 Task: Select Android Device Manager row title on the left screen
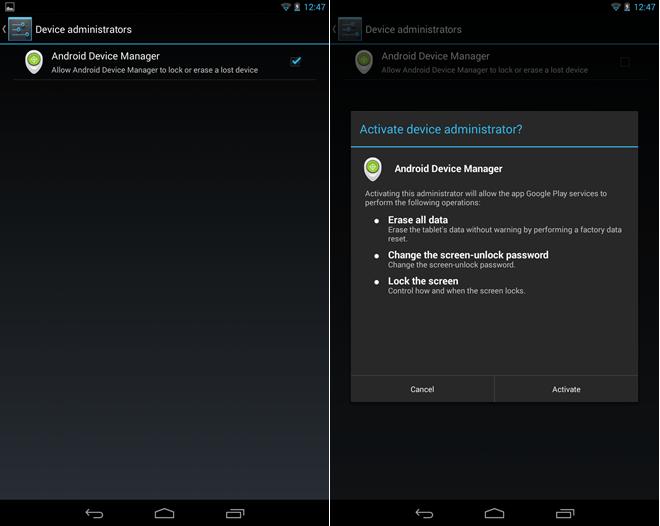point(106,56)
